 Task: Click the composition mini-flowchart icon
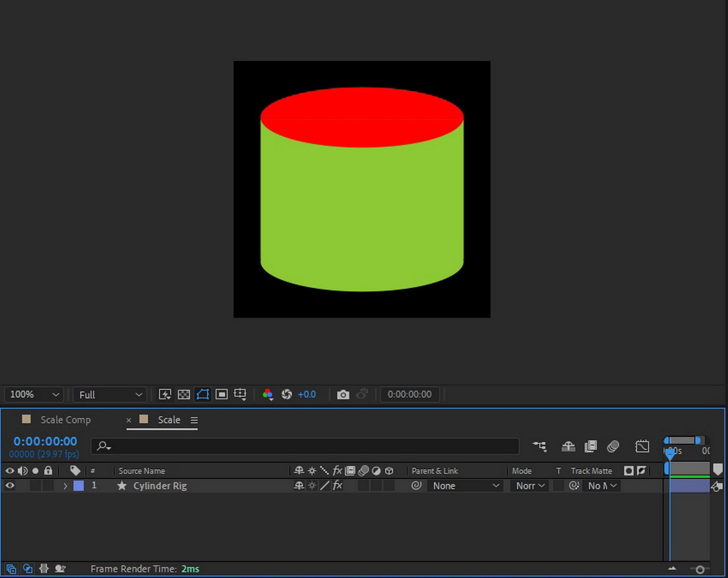pos(539,446)
